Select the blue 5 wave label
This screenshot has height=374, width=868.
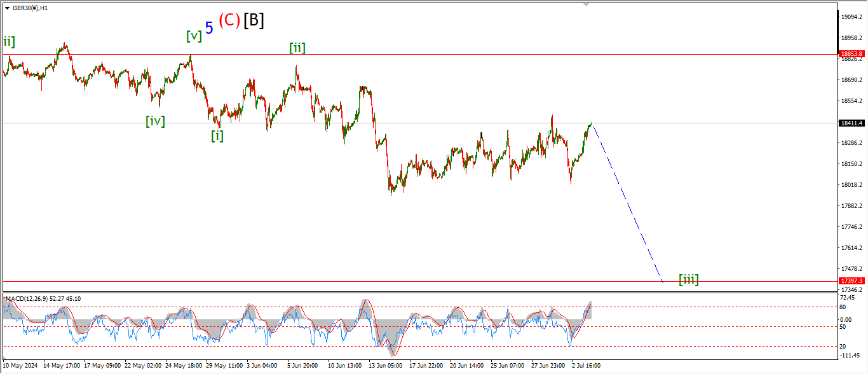point(209,27)
